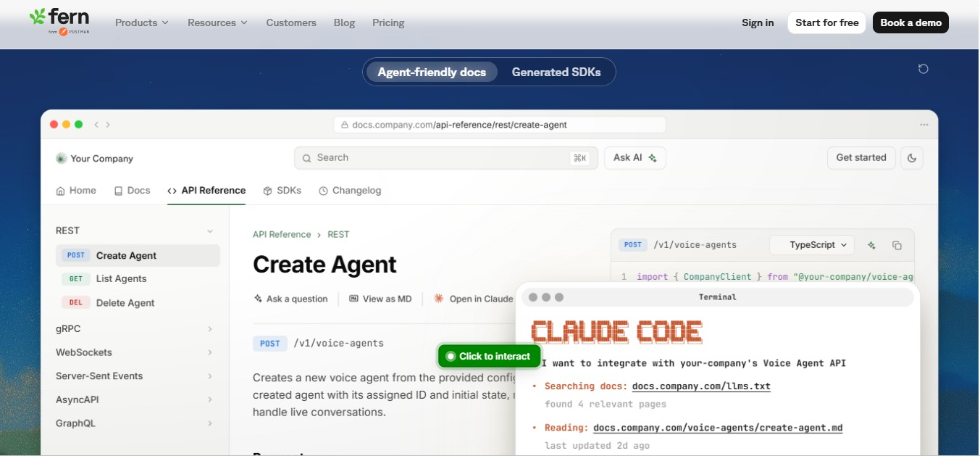Click the browser back arrow in the mockup
Image resolution: width=980 pixels, height=456 pixels.
(96, 125)
